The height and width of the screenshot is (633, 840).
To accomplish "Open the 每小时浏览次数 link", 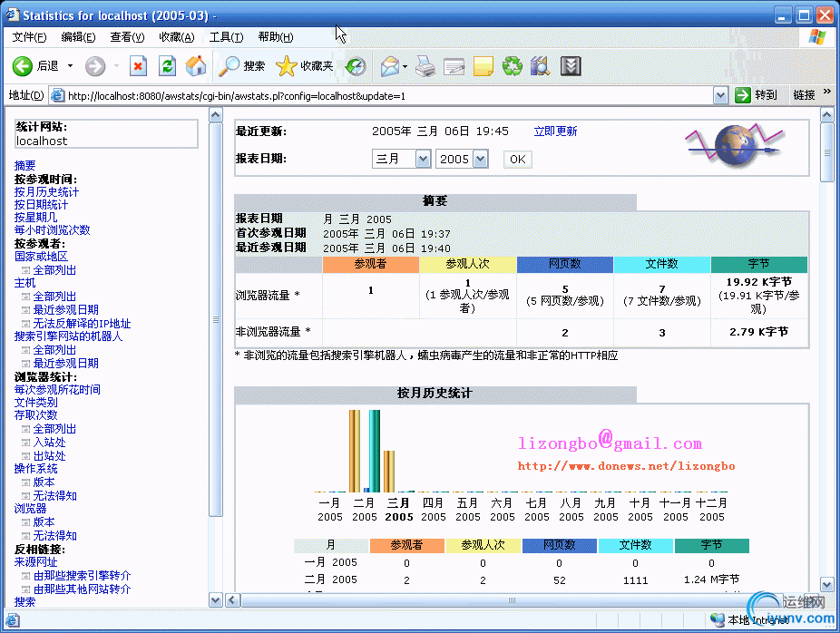I will click(x=52, y=230).
